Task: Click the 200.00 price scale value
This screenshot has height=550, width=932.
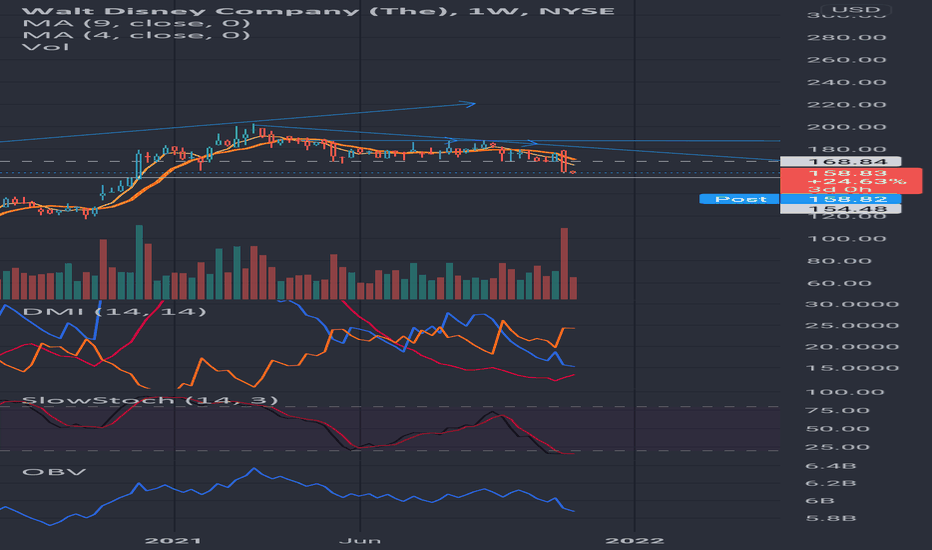Action: (x=846, y=127)
